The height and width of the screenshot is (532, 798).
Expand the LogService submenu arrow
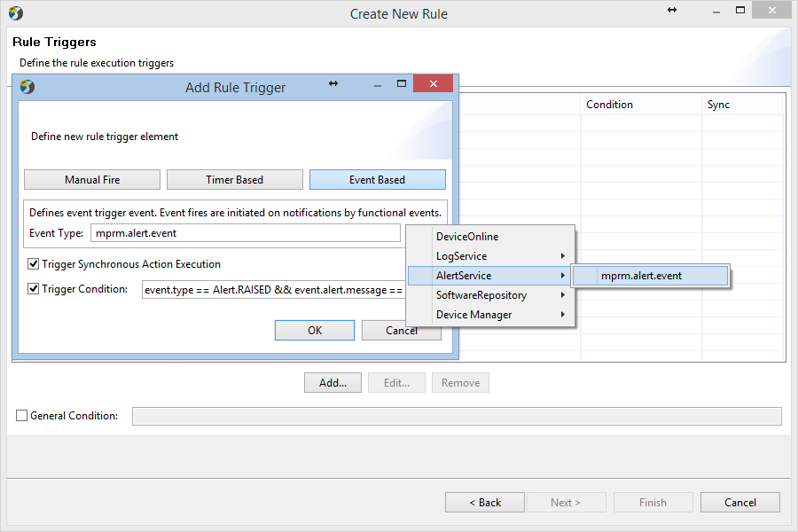point(562,255)
